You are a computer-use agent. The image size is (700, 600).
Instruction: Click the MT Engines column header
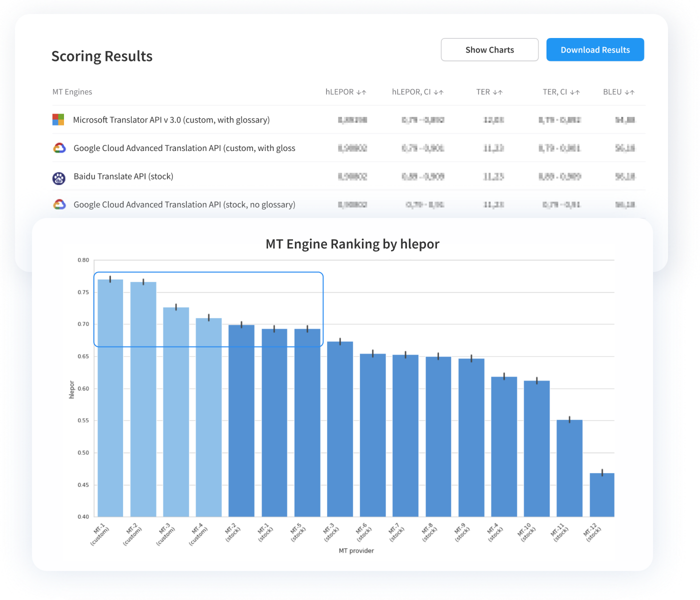pyautogui.click(x=72, y=92)
